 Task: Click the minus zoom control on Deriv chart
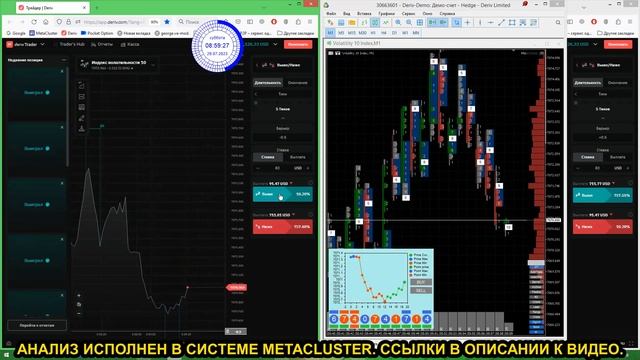79,313
